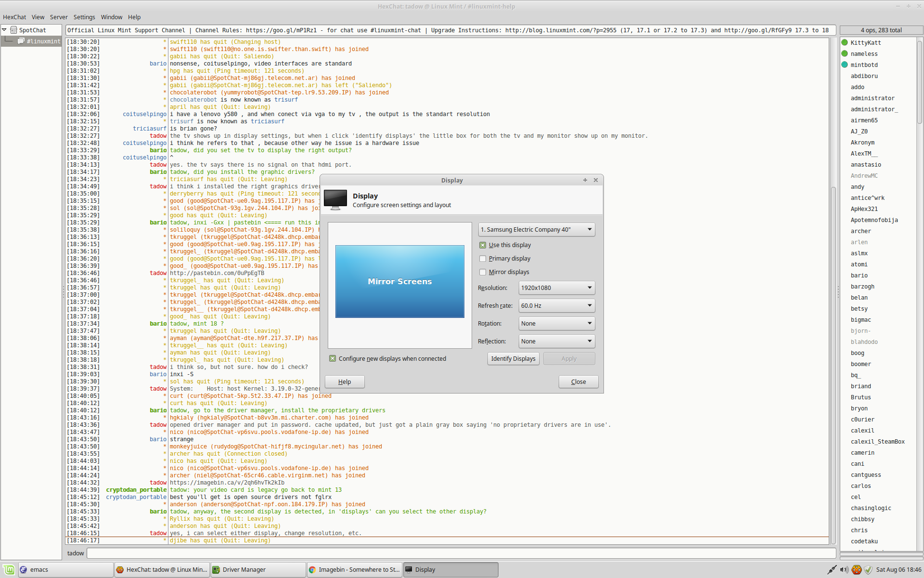Screen dimensions: 924x578
Task: Click the Chrome icon of the Imagebin task
Action: pyautogui.click(x=312, y=569)
